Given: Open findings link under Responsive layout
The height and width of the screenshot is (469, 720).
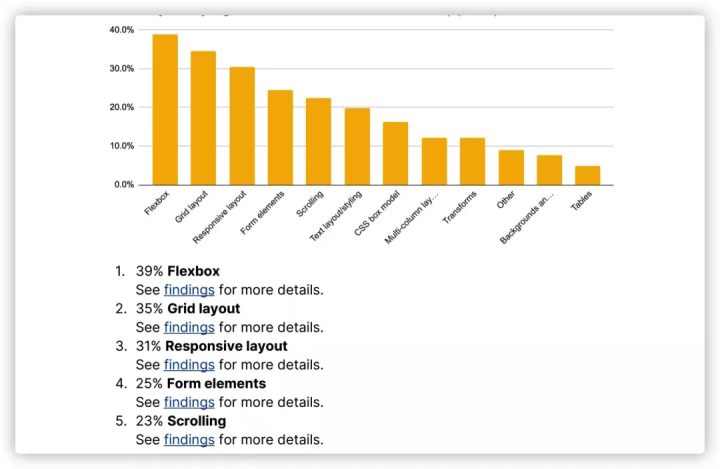Looking at the screenshot, I should (189, 365).
